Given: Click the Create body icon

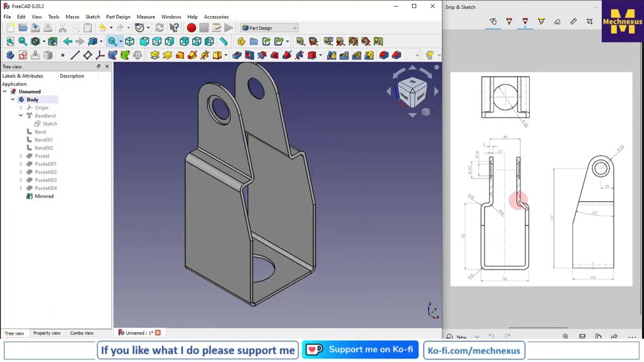Looking at the screenshot, I should 10,55.
